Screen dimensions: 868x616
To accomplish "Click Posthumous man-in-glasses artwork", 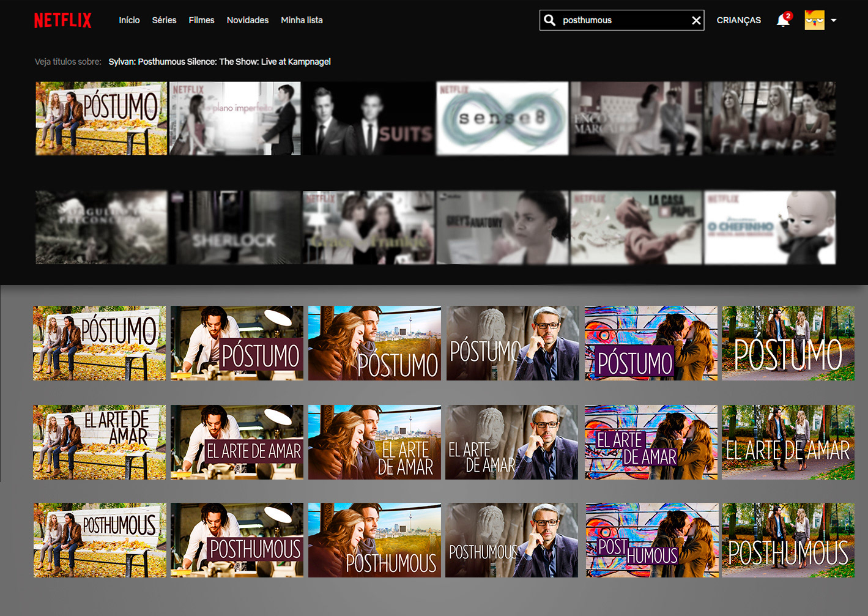I will click(511, 540).
